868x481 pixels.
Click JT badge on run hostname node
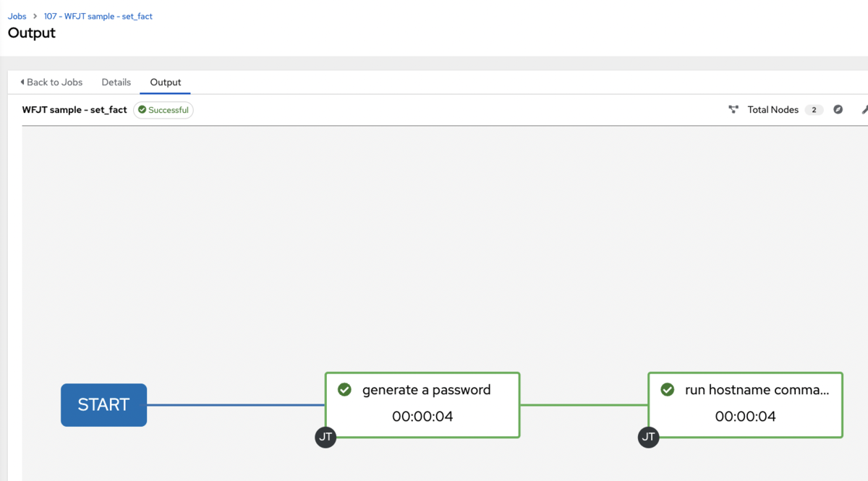tap(648, 437)
